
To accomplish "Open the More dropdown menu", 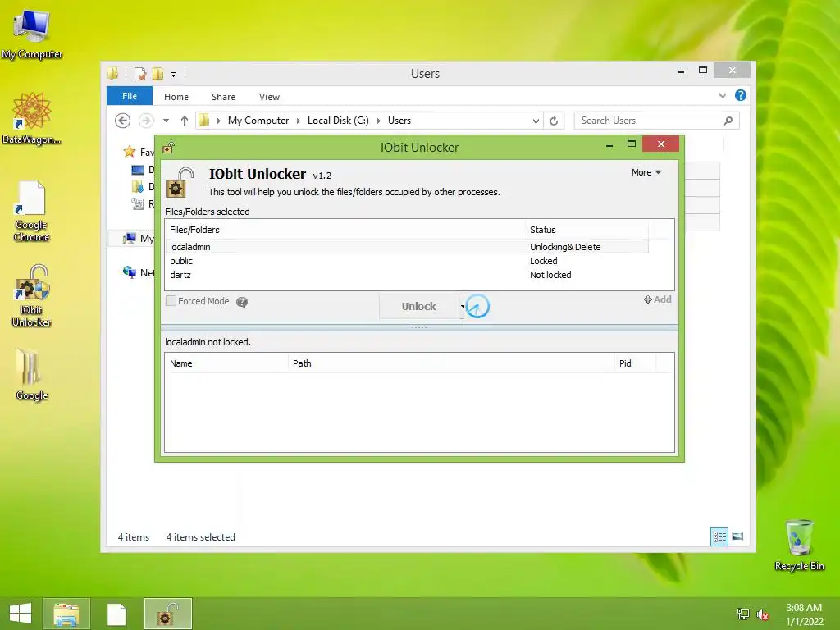I will [x=646, y=172].
